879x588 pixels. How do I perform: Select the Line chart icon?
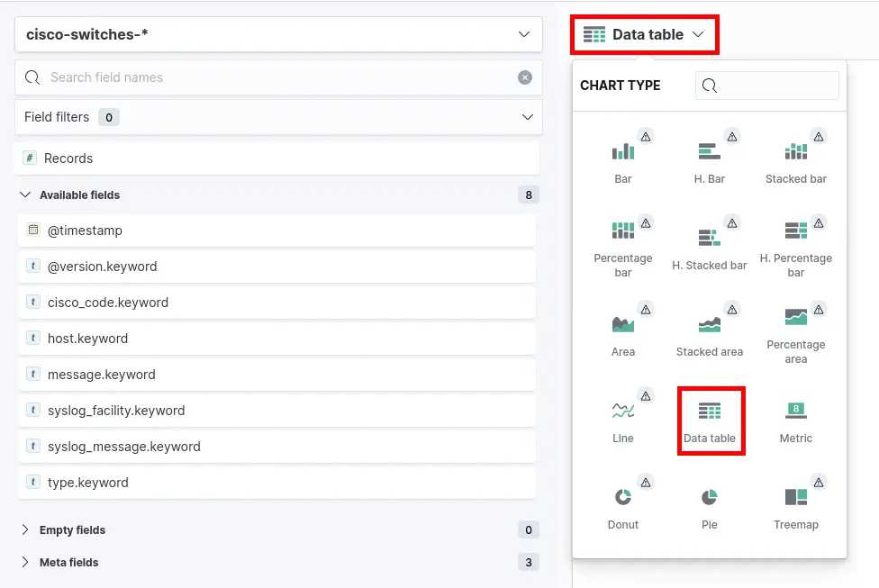pos(623,412)
